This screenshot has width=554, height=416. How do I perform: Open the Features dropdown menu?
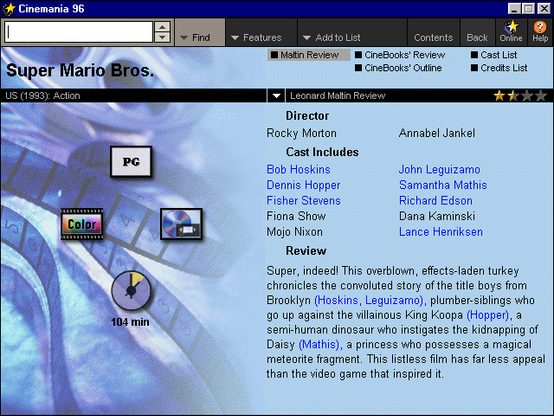261,33
